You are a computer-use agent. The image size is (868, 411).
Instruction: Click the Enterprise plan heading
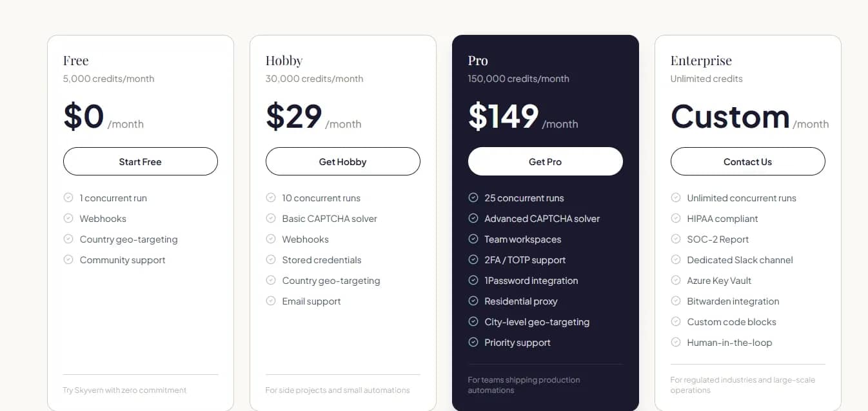[701, 61]
